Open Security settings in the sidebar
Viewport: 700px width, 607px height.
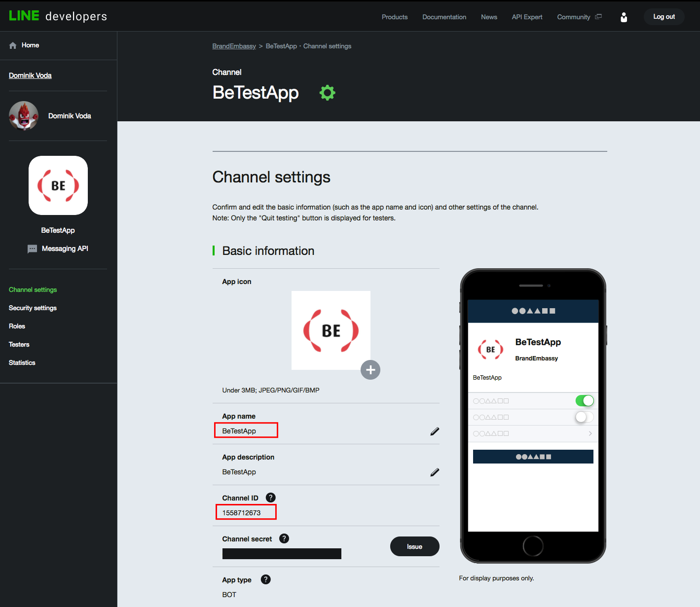pyautogui.click(x=33, y=308)
